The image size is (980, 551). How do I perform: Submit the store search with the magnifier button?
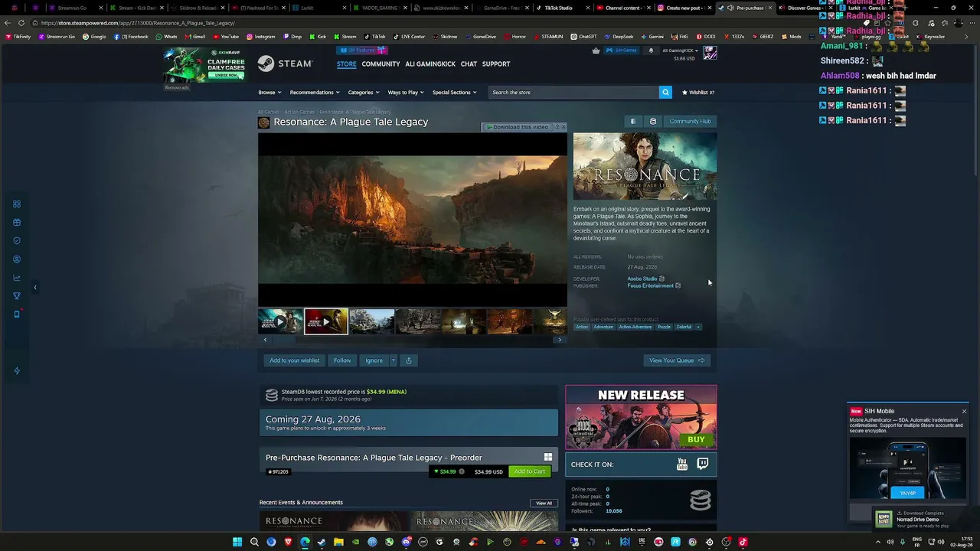[665, 92]
